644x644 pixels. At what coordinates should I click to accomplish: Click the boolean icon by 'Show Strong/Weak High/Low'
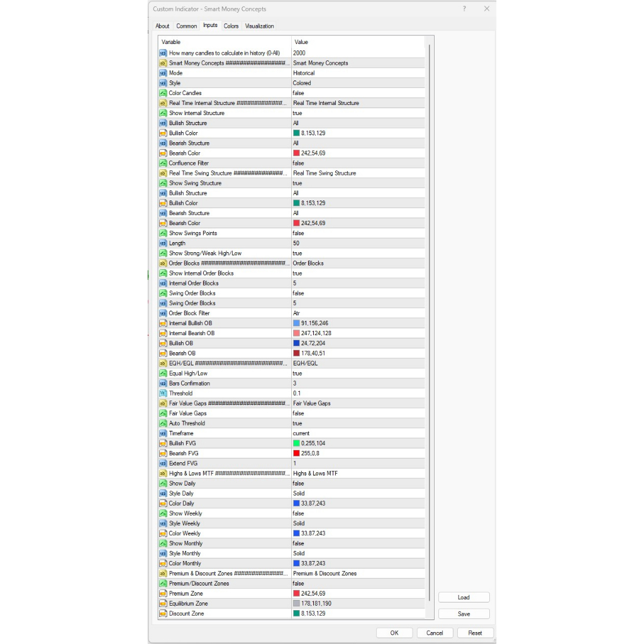point(163,253)
